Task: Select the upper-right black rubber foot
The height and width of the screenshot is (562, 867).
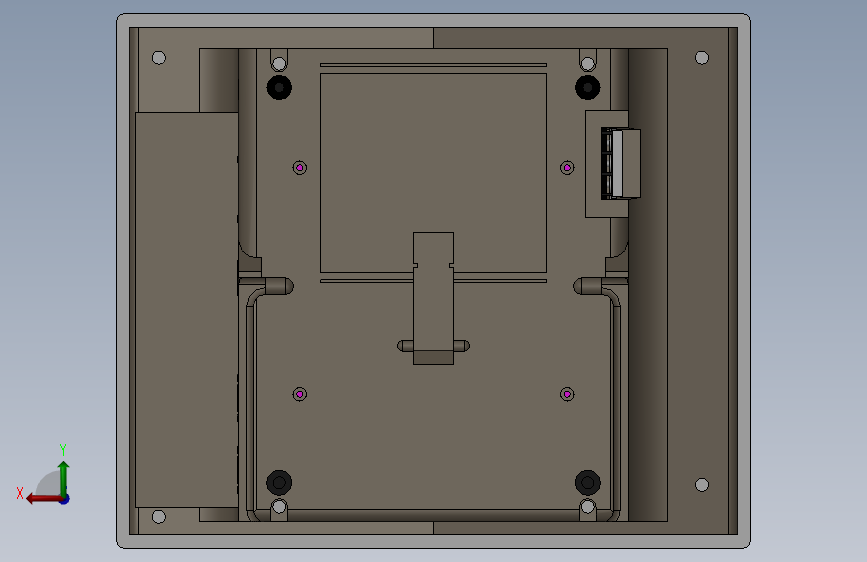Action: tap(588, 87)
